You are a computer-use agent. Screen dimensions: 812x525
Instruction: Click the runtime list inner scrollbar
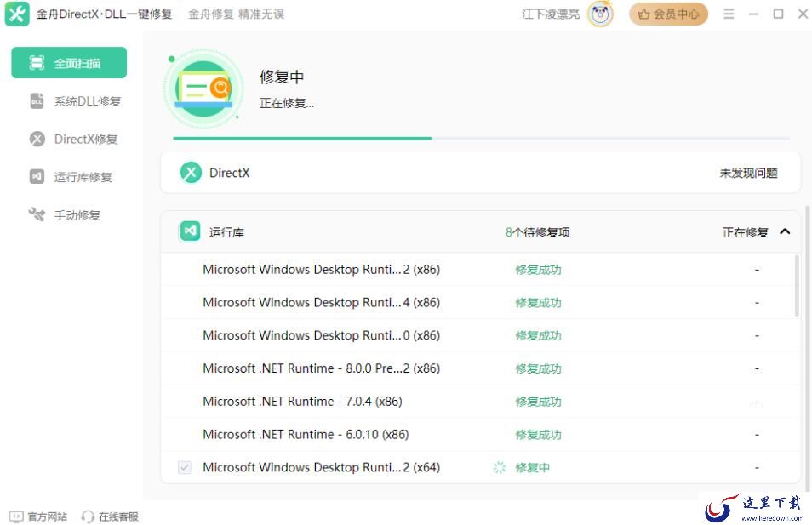(x=797, y=285)
